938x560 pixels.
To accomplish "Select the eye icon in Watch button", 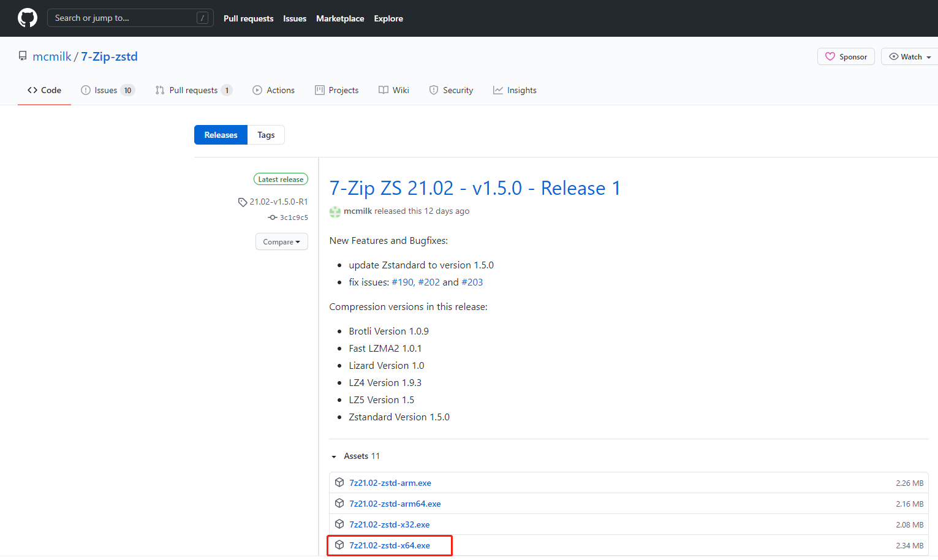I will coord(894,56).
